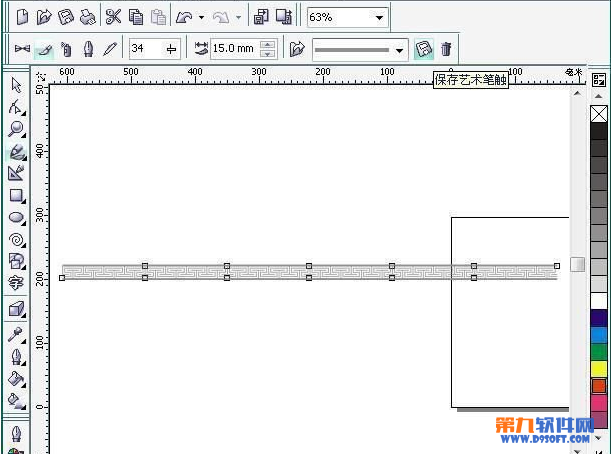This screenshot has height=454, width=611.
Task: Switch to Calligraphic pen mode
Action: [88, 49]
